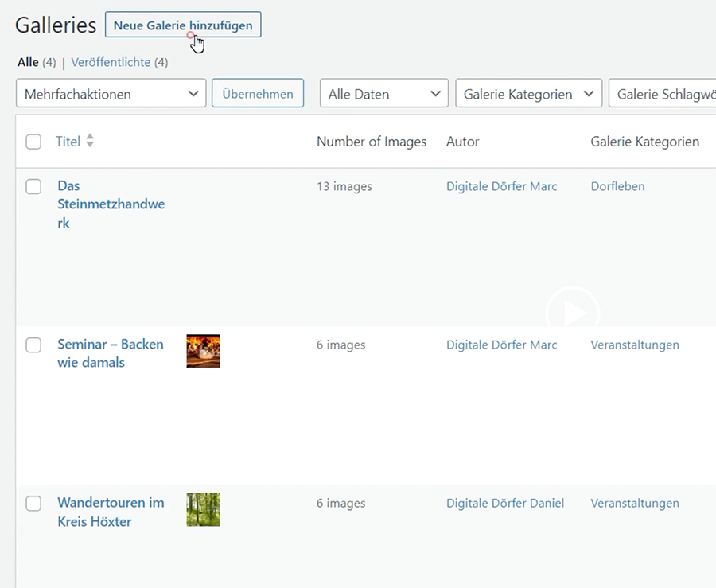The width and height of the screenshot is (716, 588).
Task: Sort the table by Titel column
Action: click(68, 142)
